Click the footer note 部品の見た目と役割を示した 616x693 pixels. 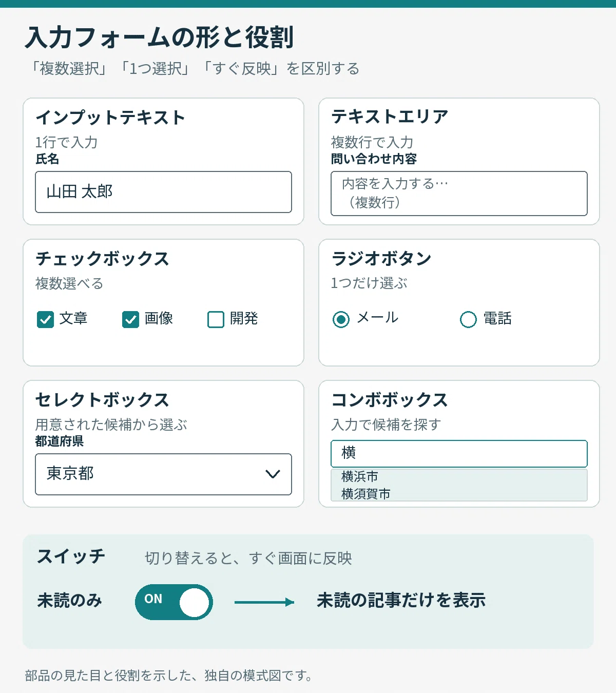pos(169,676)
